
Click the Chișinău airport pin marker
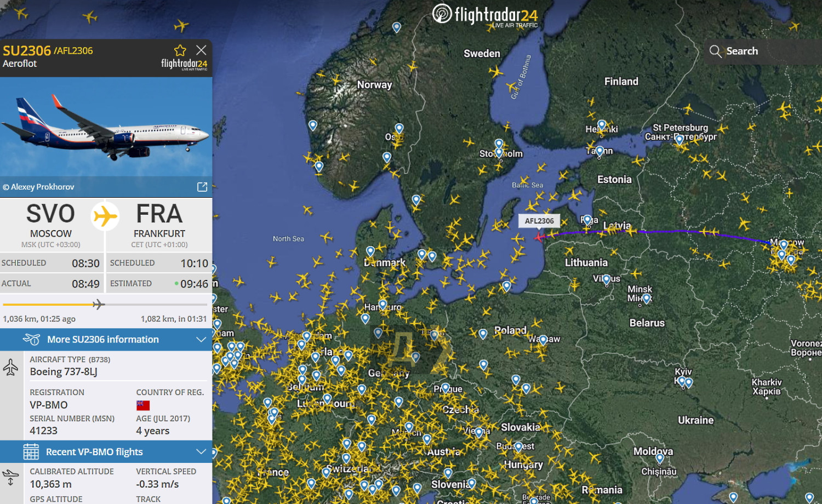[660, 459]
